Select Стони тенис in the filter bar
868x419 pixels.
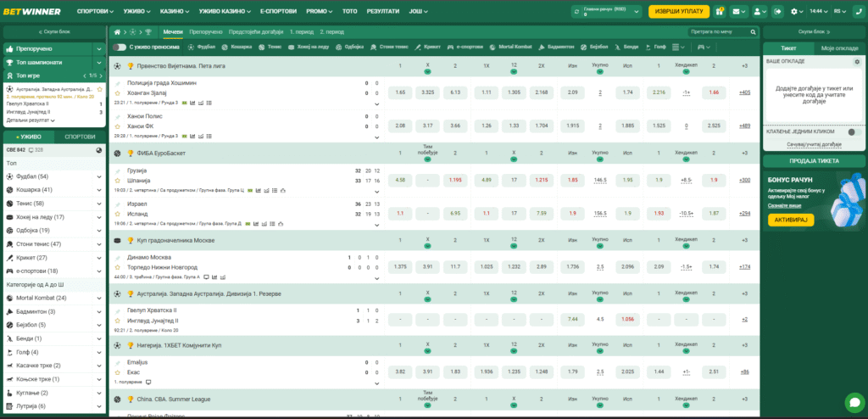(389, 47)
